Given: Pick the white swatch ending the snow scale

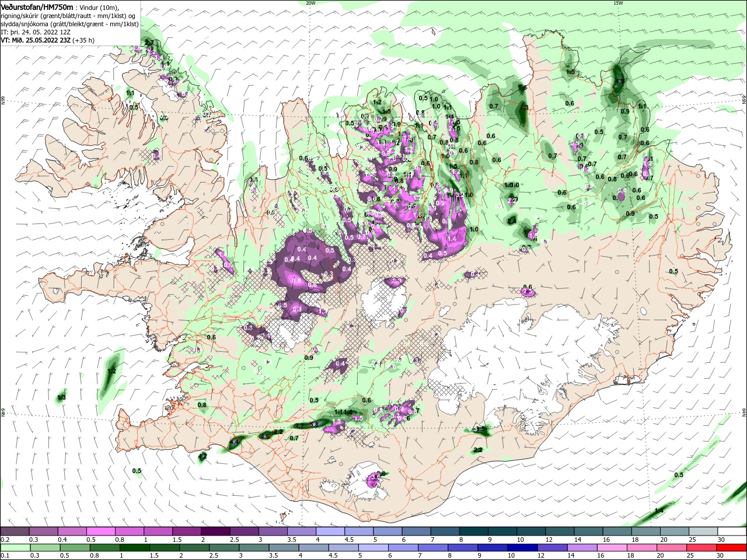Looking at the screenshot, I should click(732, 531).
